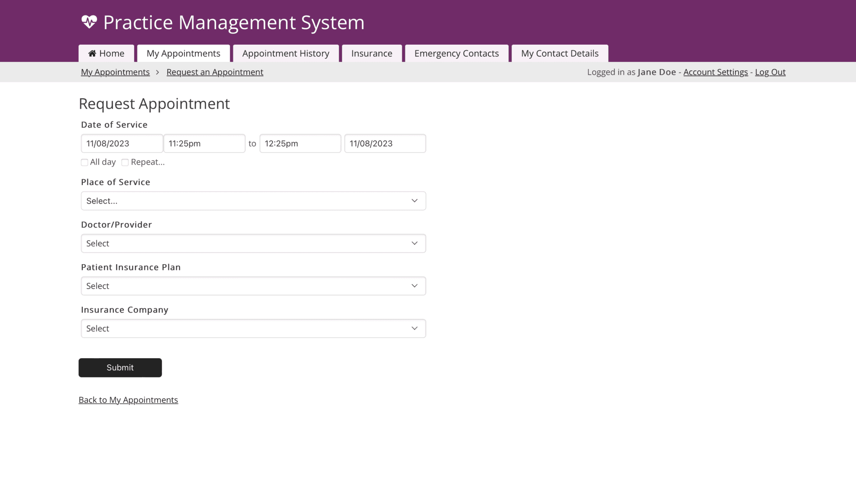Open the Appointment History tab
The width and height of the screenshot is (856, 504).
(x=285, y=53)
